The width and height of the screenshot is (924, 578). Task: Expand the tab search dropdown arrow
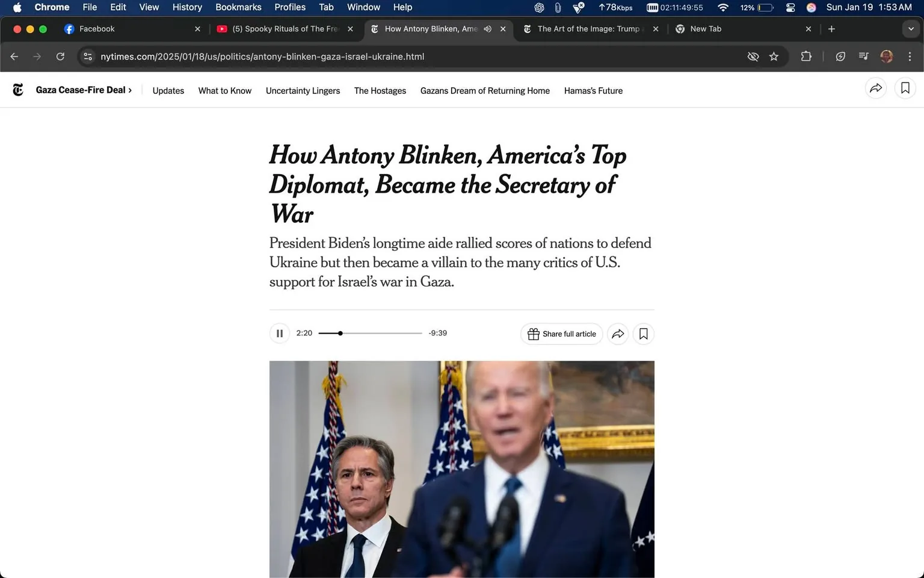click(x=911, y=29)
